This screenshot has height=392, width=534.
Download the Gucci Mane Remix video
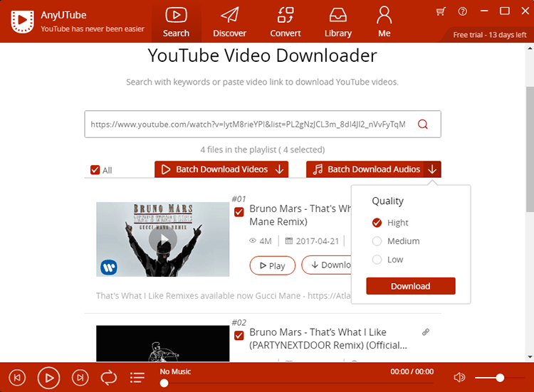(326, 265)
